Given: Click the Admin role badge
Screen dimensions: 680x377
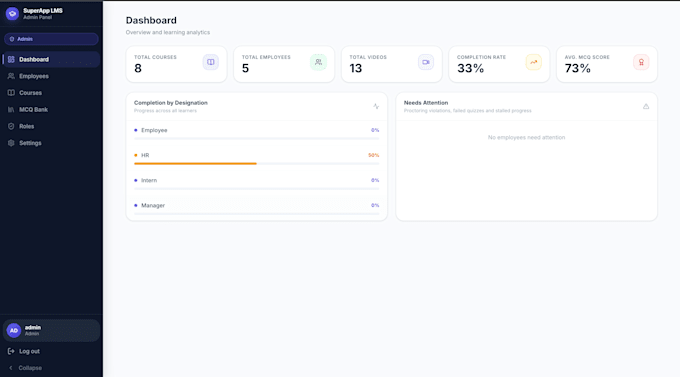Looking at the screenshot, I should 51,39.
